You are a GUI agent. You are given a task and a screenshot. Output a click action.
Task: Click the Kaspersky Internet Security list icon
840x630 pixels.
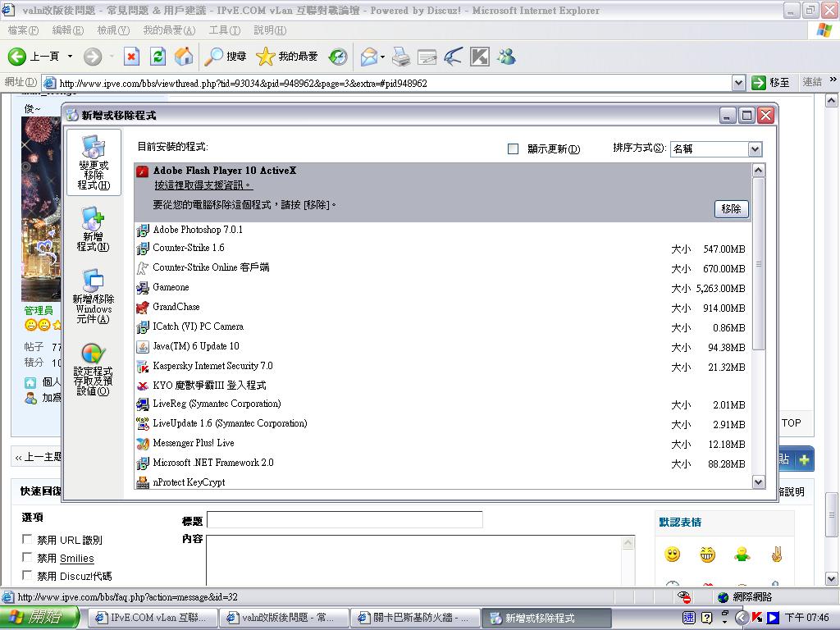click(x=142, y=367)
